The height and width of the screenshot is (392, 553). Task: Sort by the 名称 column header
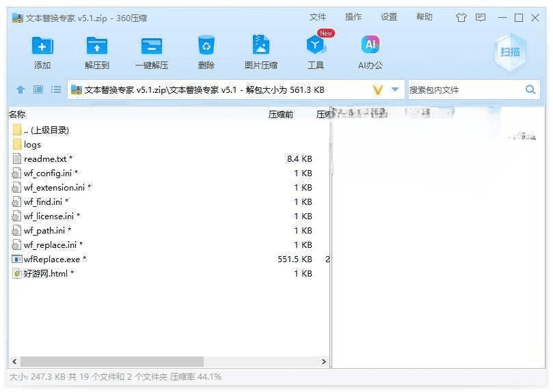click(x=17, y=114)
